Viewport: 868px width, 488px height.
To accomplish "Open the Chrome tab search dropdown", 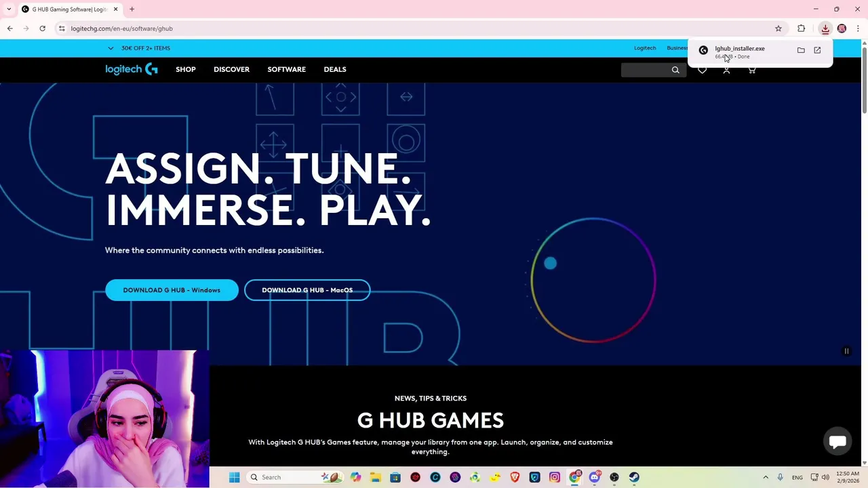I will coord(9,9).
